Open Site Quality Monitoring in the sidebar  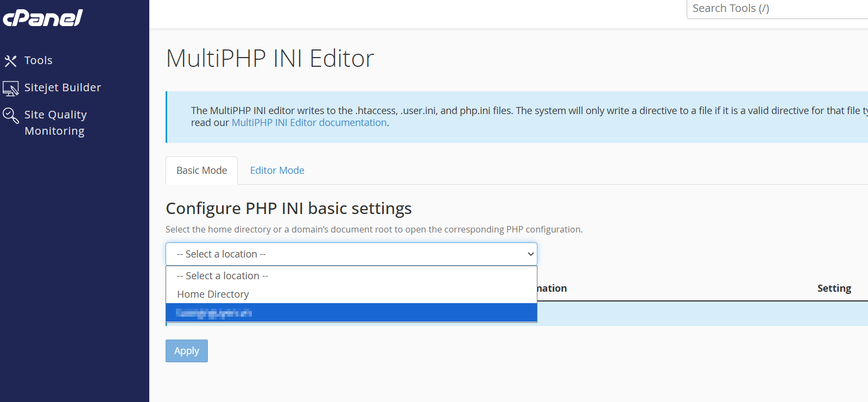click(x=55, y=123)
